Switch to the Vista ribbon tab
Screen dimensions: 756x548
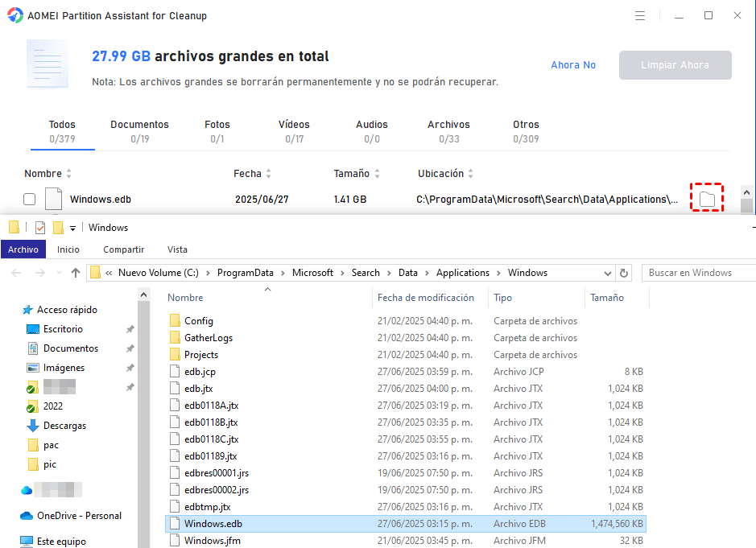pyautogui.click(x=177, y=249)
